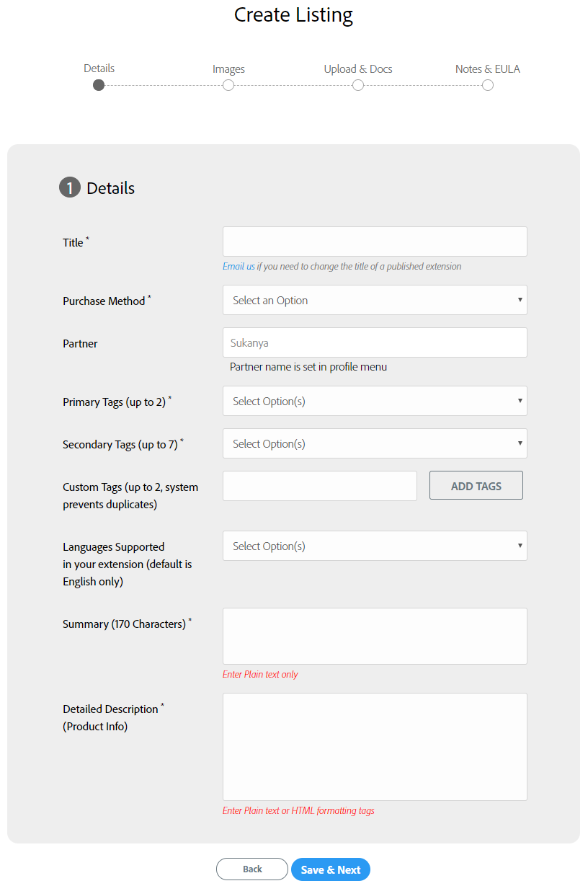Click the Languages Supported dropdown arrow
The image size is (588, 886).
520,546
